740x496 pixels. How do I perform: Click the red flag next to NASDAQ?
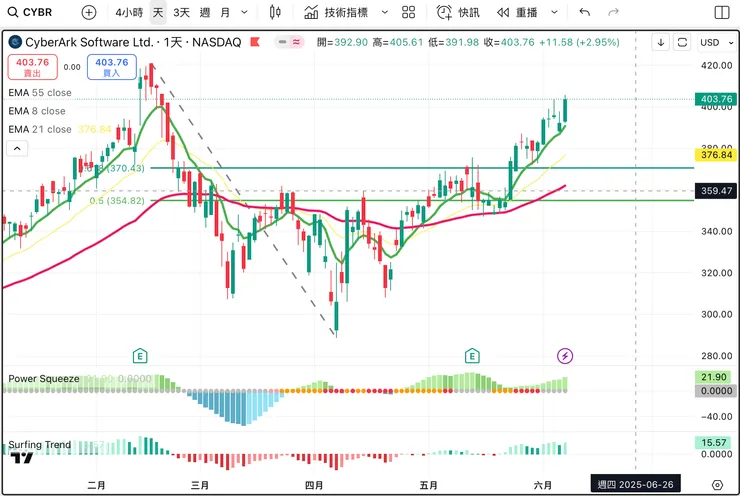tap(255, 42)
